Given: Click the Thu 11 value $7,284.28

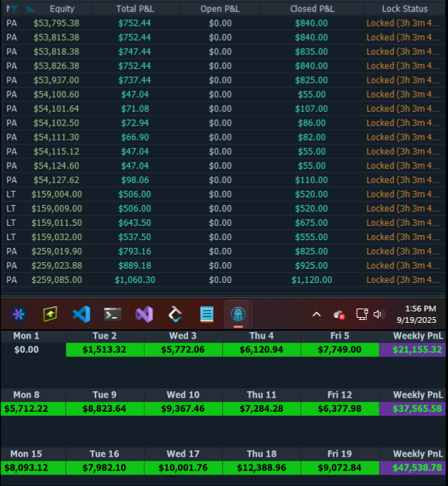Looking at the screenshot, I should tap(261, 409).
